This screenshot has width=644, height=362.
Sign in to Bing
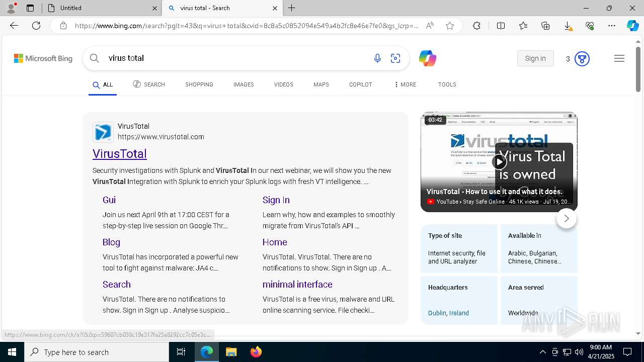pyautogui.click(x=535, y=58)
